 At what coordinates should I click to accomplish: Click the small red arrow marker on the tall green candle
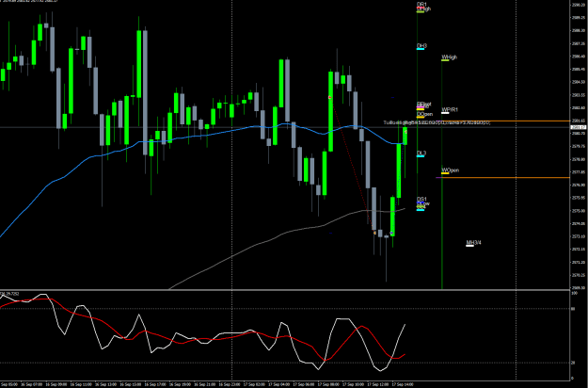pos(330,98)
